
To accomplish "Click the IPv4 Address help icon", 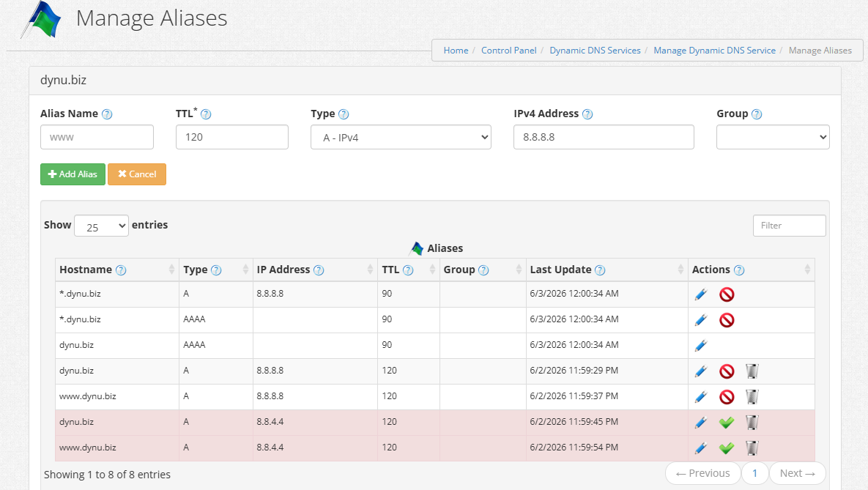I will pos(587,114).
